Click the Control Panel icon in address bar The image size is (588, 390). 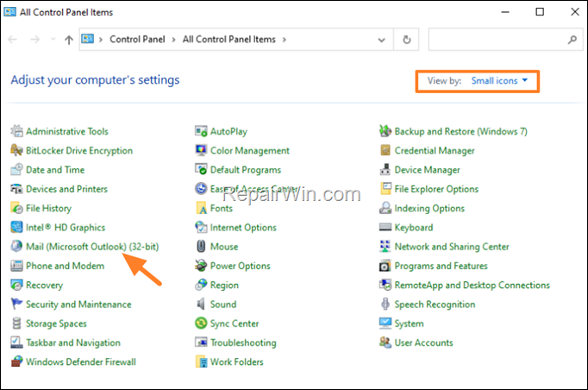(x=87, y=39)
